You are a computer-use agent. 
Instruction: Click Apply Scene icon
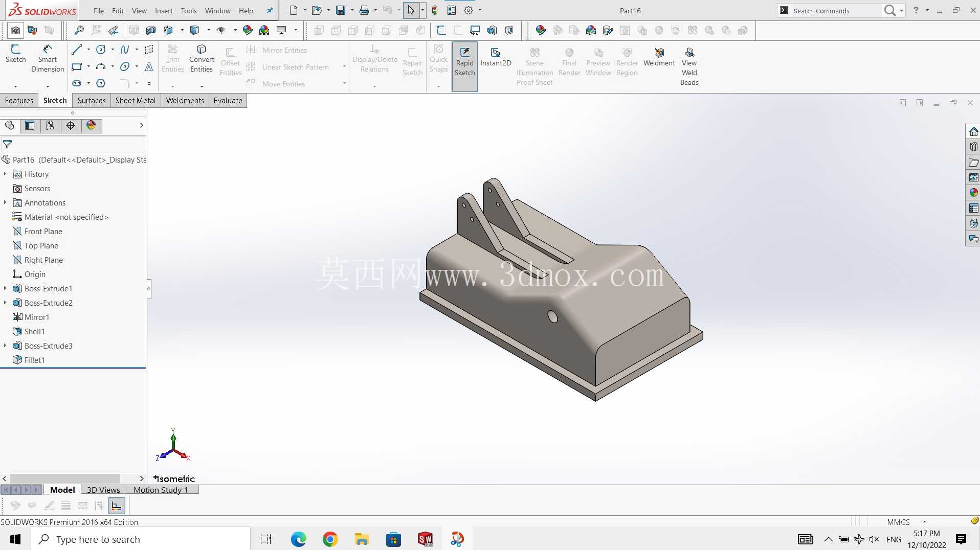click(x=264, y=31)
